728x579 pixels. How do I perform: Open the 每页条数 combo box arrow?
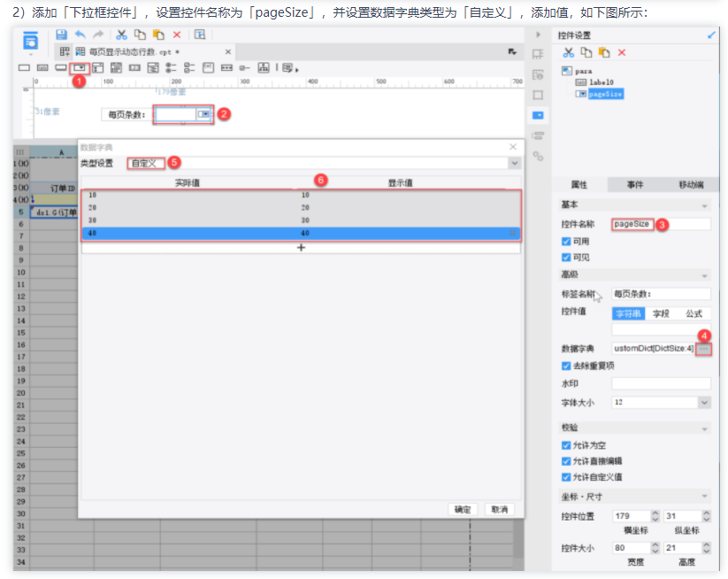click(x=203, y=114)
